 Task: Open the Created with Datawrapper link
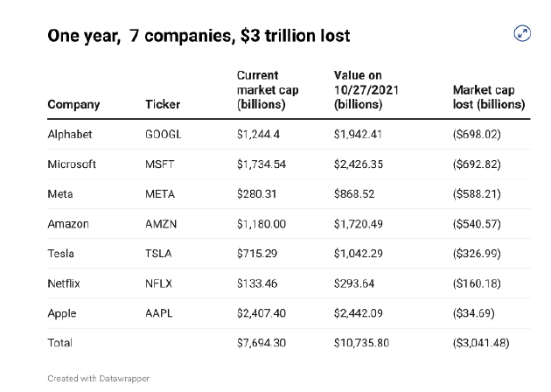pos(99,378)
